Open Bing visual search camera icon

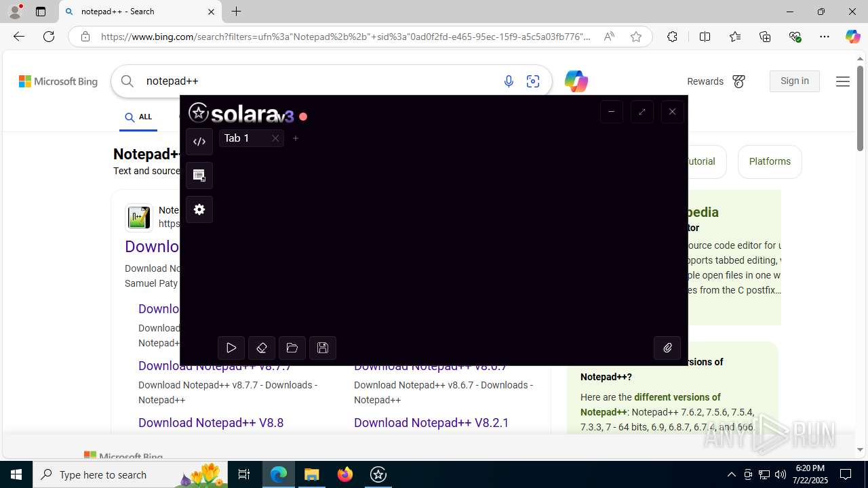point(533,81)
